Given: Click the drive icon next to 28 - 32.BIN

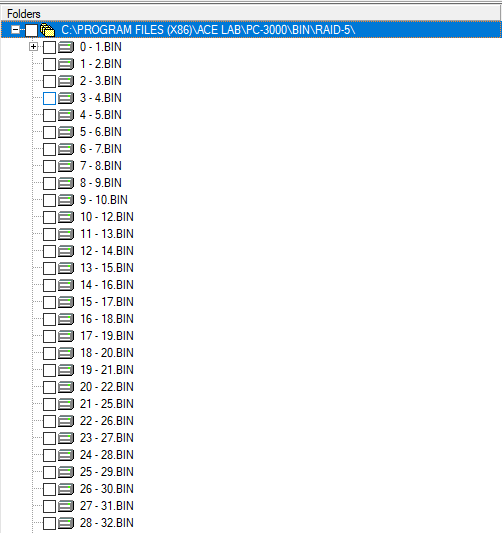Looking at the screenshot, I should point(66,523).
